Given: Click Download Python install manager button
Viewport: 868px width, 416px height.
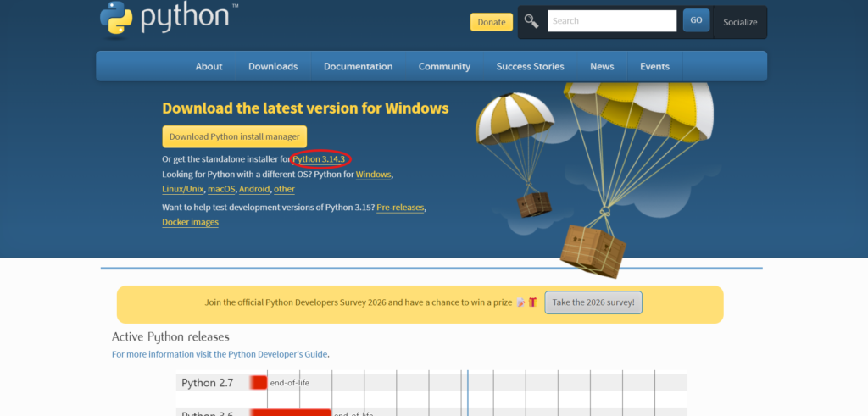Looking at the screenshot, I should coord(234,136).
